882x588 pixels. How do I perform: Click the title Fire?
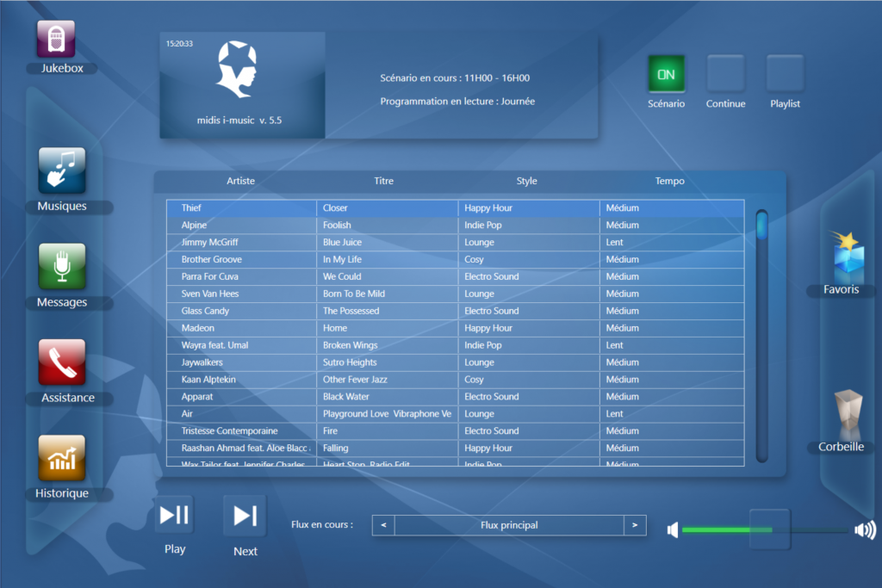point(330,430)
